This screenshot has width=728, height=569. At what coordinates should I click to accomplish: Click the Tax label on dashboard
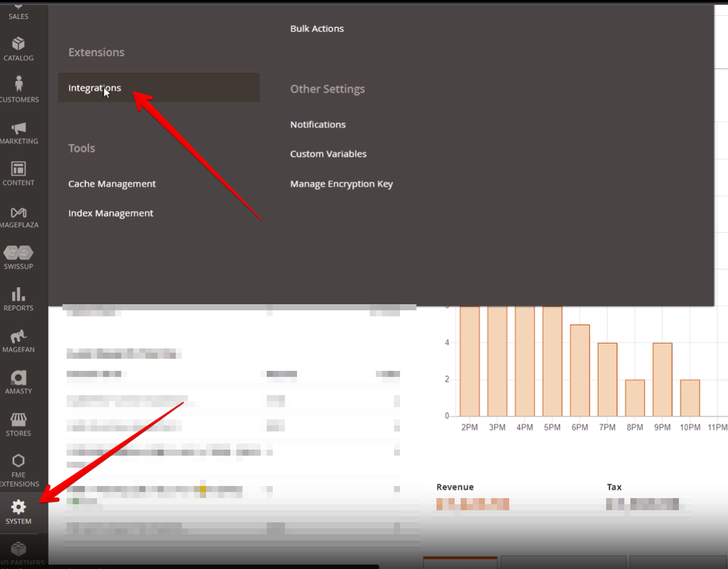[x=615, y=487]
